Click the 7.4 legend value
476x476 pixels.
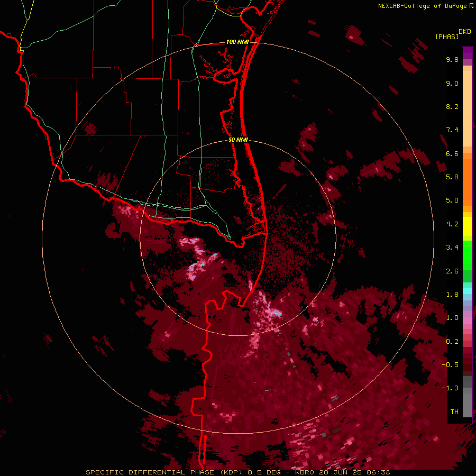[452, 130]
